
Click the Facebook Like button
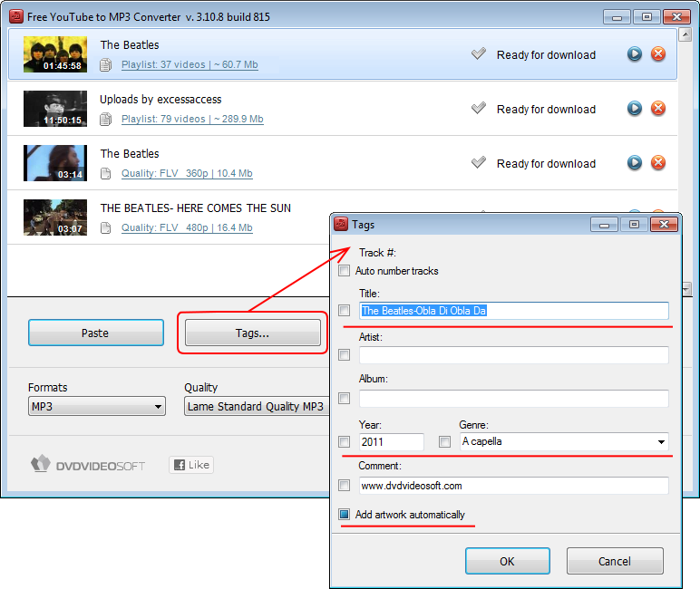[x=191, y=465]
